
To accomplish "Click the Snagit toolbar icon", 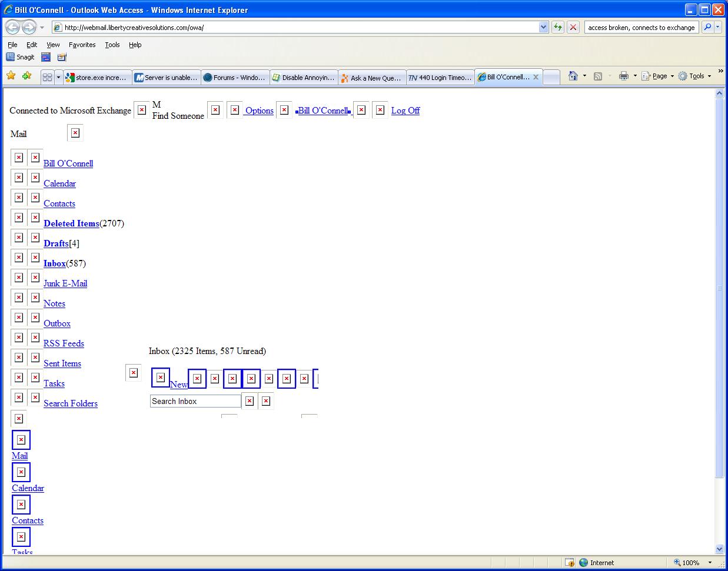I will click(x=20, y=57).
